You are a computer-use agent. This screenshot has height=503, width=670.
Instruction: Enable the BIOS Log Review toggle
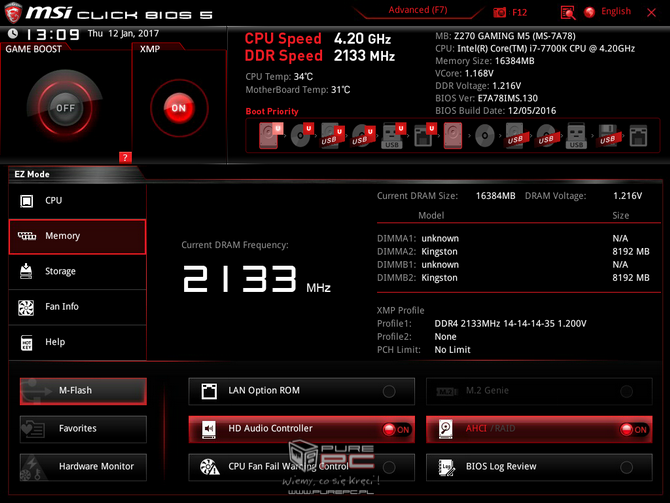pyautogui.click(x=626, y=467)
